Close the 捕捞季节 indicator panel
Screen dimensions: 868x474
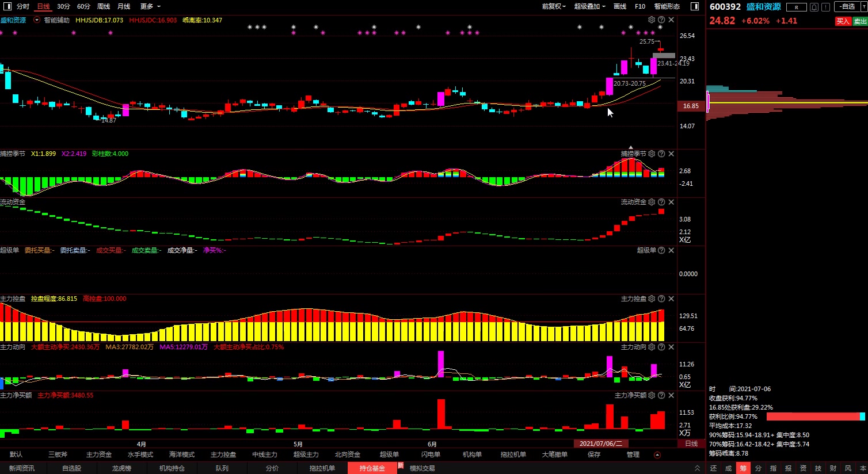coord(671,154)
